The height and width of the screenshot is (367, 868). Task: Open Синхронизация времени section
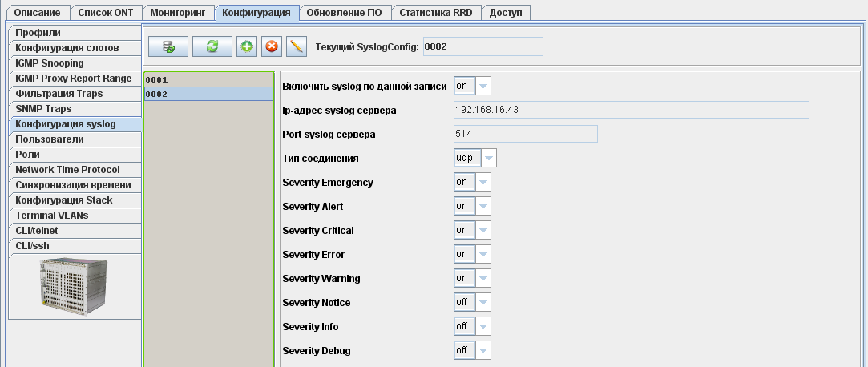pos(75,185)
